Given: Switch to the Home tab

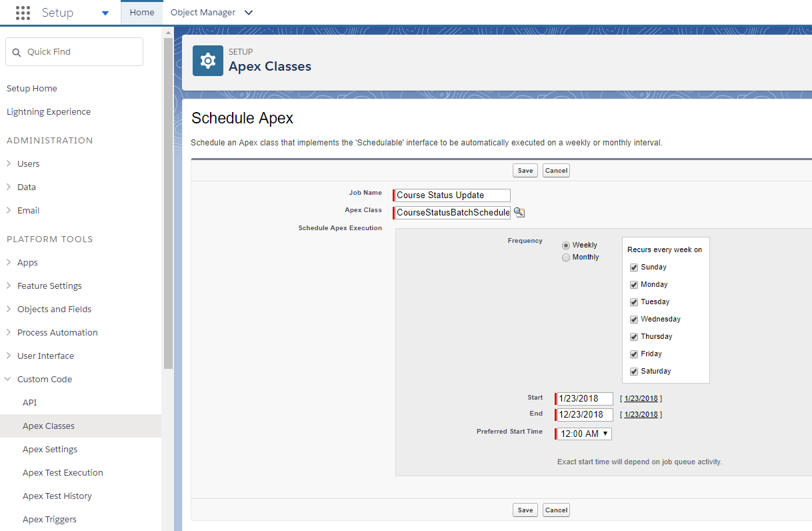Looking at the screenshot, I should 142,13.
